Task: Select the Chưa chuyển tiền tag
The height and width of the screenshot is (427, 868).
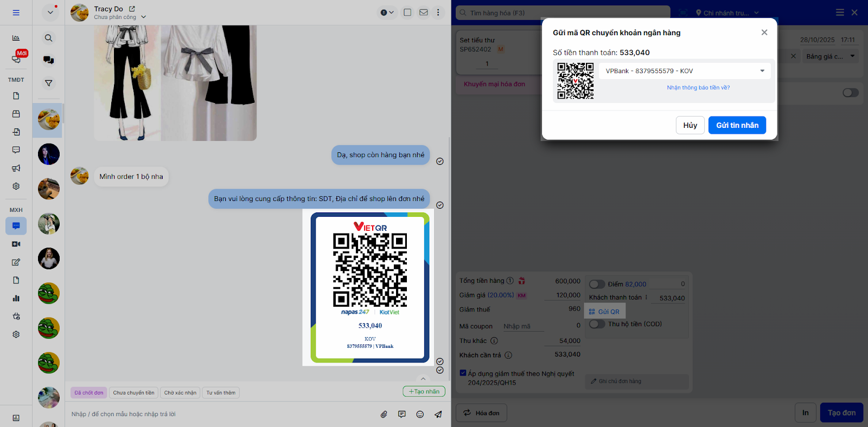Action: pos(133,393)
